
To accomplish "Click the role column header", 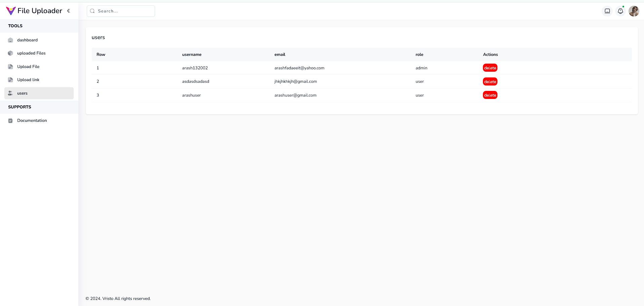I will (419, 55).
